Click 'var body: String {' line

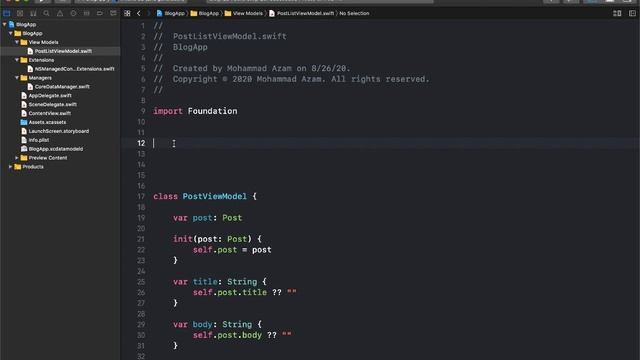(x=217, y=324)
